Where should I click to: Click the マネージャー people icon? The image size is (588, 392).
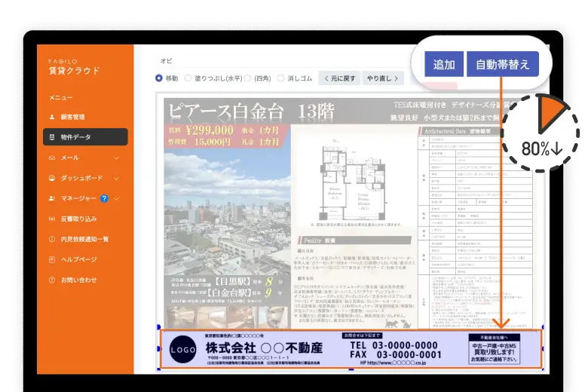(x=52, y=198)
